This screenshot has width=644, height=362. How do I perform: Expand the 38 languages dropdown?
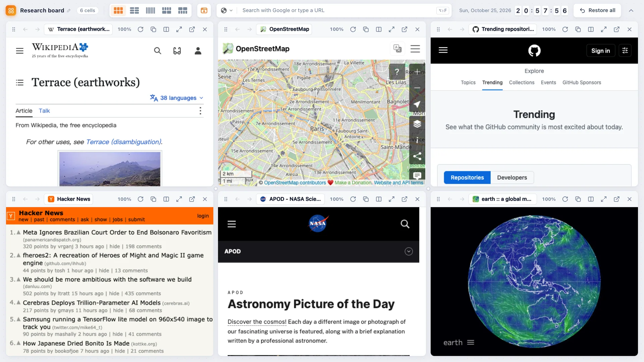pos(177,98)
